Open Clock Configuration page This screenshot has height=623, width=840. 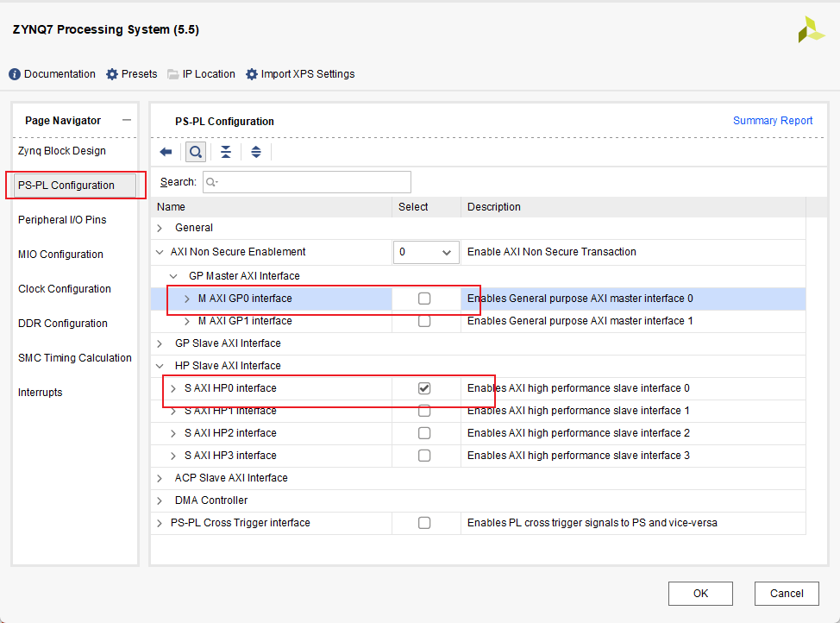65,289
